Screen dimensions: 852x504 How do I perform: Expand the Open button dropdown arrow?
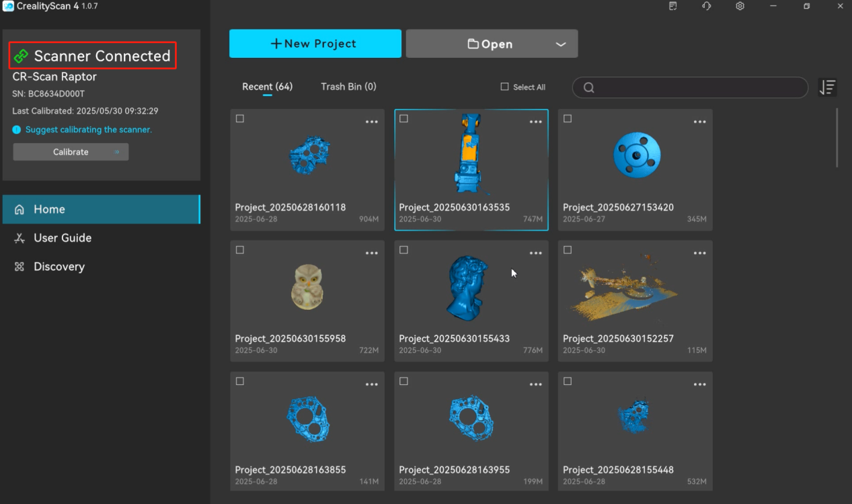tap(560, 44)
